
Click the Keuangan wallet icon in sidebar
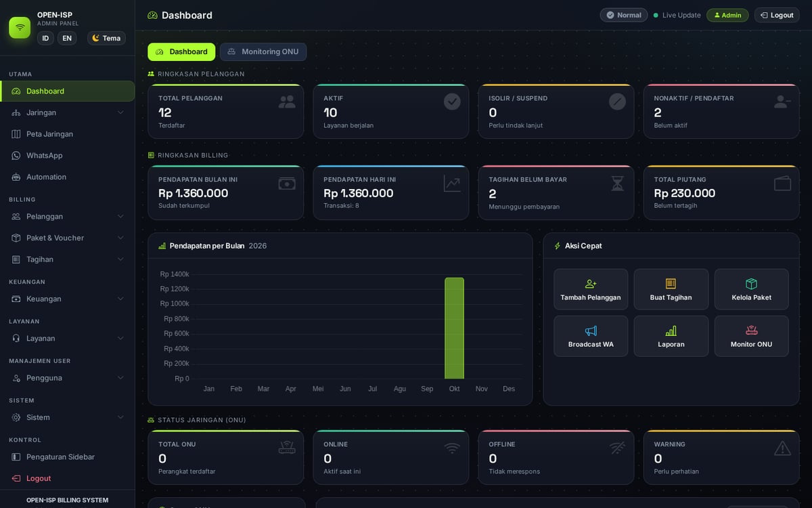pyautogui.click(x=16, y=299)
